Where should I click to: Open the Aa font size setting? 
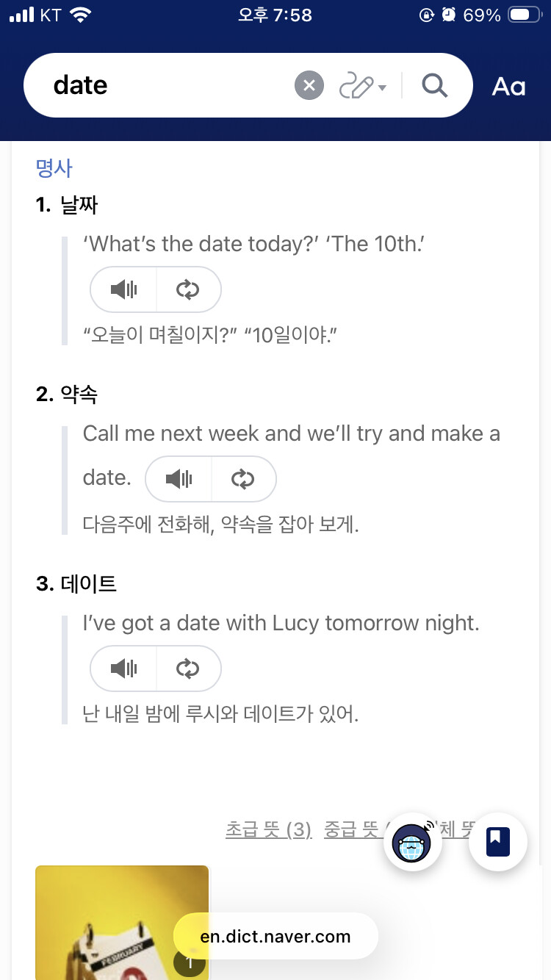click(508, 87)
